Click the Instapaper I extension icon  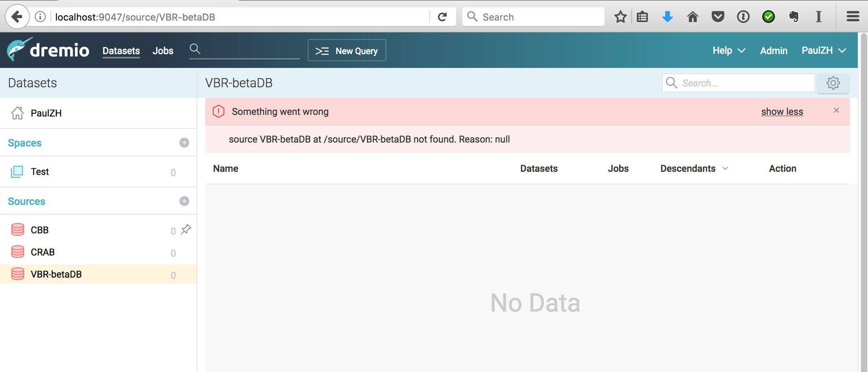819,17
